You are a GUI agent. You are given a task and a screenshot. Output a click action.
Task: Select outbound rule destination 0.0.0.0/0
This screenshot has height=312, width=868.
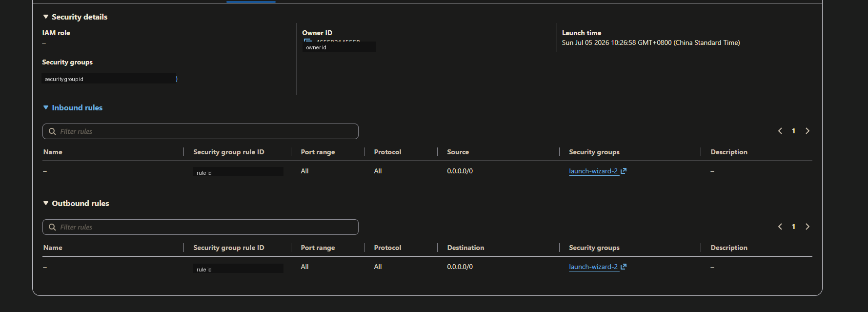460,267
